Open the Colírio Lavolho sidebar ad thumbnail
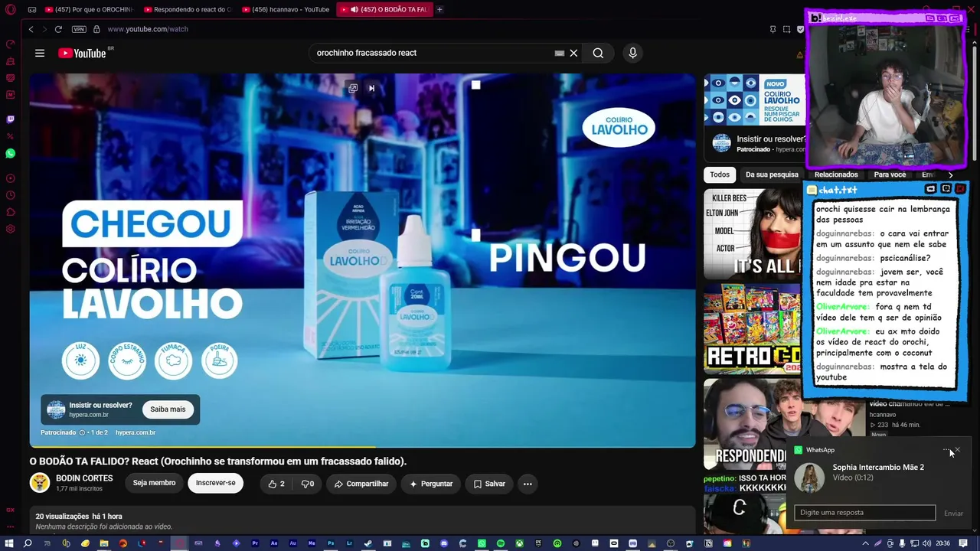 [x=754, y=99]
